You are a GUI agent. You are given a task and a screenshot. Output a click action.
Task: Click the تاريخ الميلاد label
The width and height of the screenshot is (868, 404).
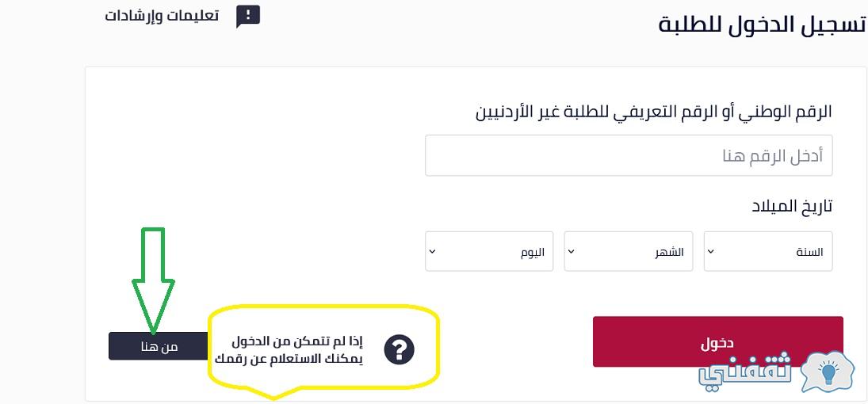coord(792,207)
